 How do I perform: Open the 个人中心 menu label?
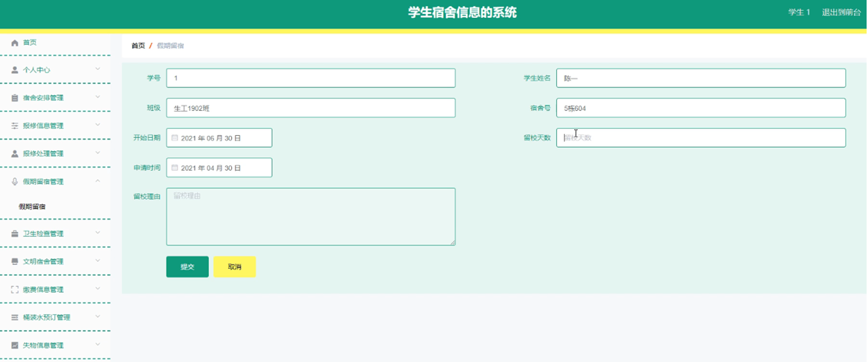(36, 70)
